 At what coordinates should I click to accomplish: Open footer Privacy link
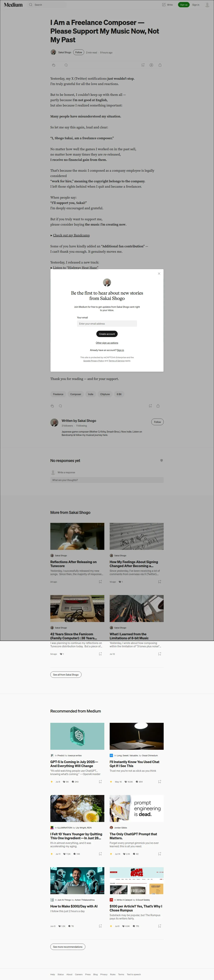pos(104,975)
